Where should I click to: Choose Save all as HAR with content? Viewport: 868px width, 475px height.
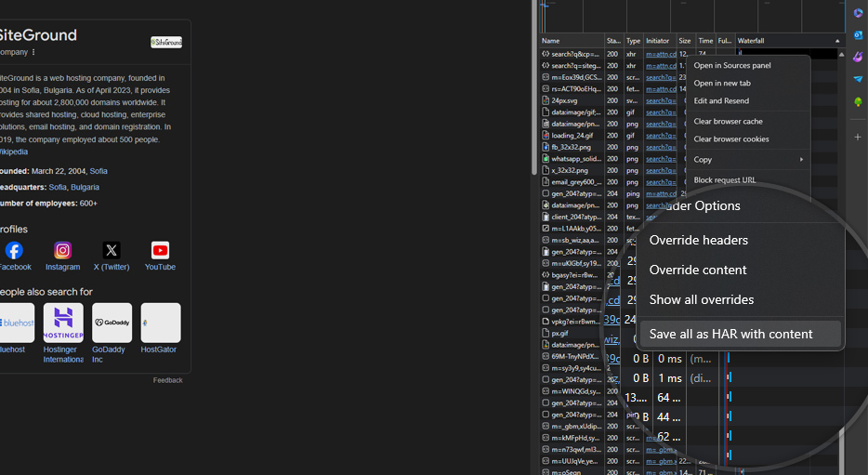coord(741,334)
